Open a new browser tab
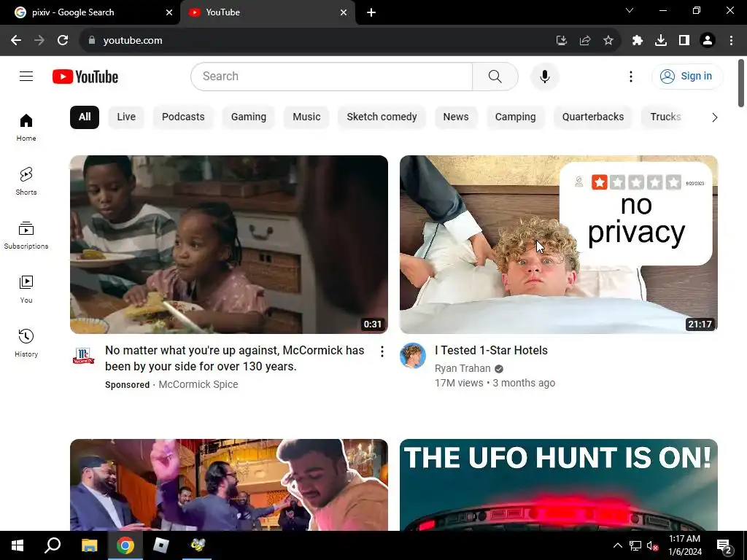 (x=371, y=12)
